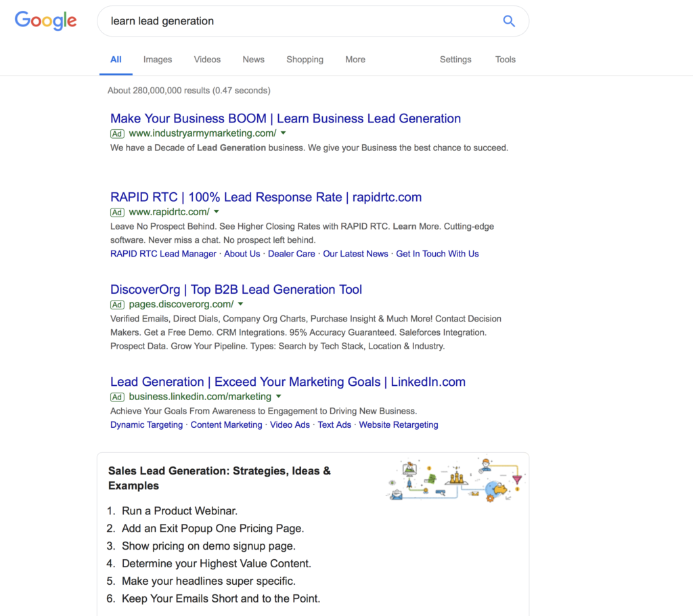The image size is (693, 616).
Task: Open the Website Retargeting sitelink
Action: (398, 425)
